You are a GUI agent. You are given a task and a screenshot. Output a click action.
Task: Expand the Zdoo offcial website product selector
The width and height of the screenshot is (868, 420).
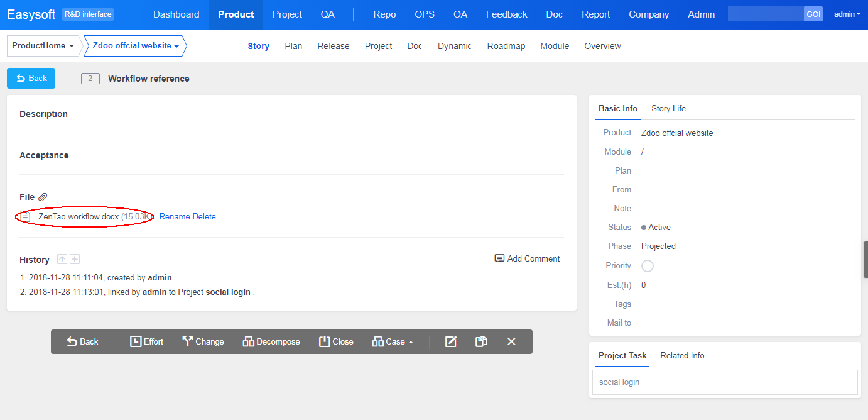pyautogui.click(x=135, y=46)
